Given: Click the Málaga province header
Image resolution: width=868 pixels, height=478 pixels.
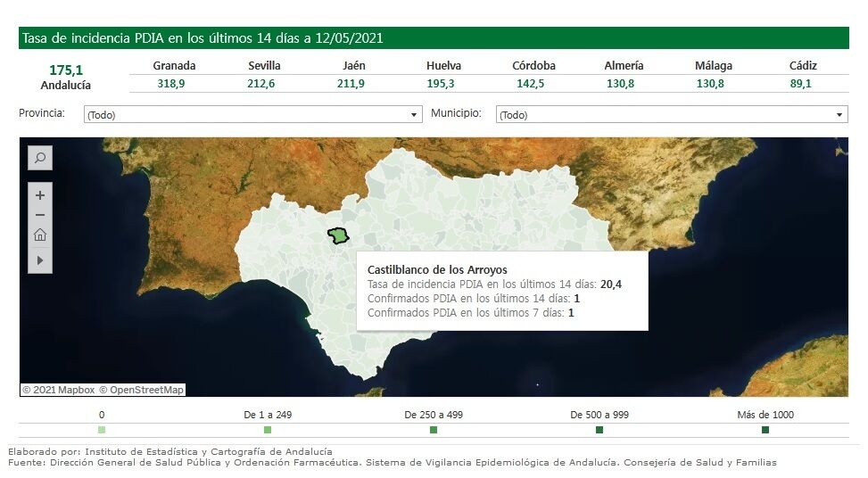Looking at the screenshot, I should 713,66.
